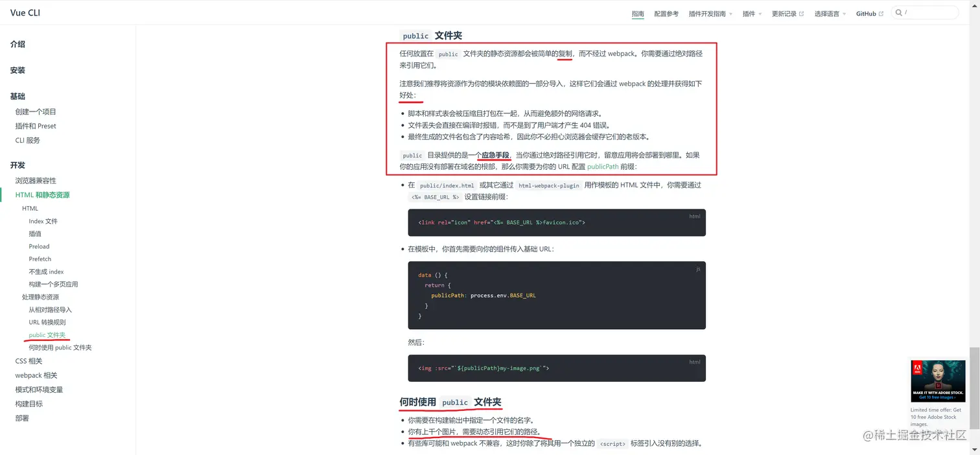Screen dimensions: 980x455
Task: Select sidebar heading 基础
Action: click(x=17, y=96)
